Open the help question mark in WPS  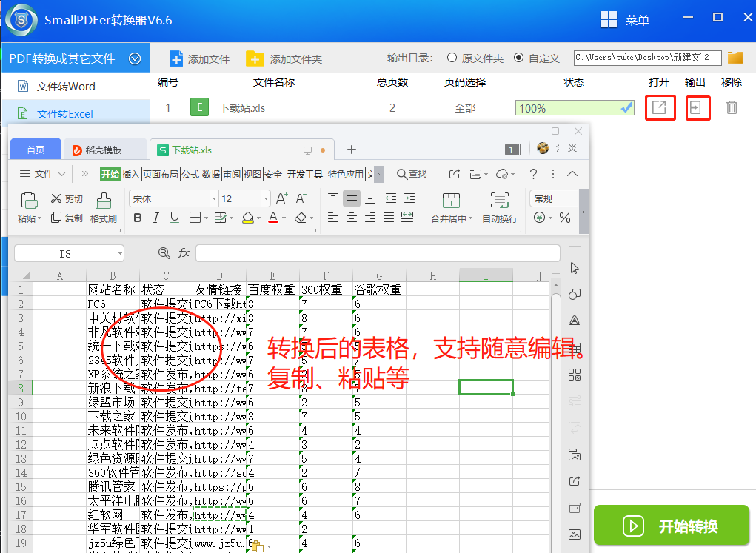click(533, 174)
